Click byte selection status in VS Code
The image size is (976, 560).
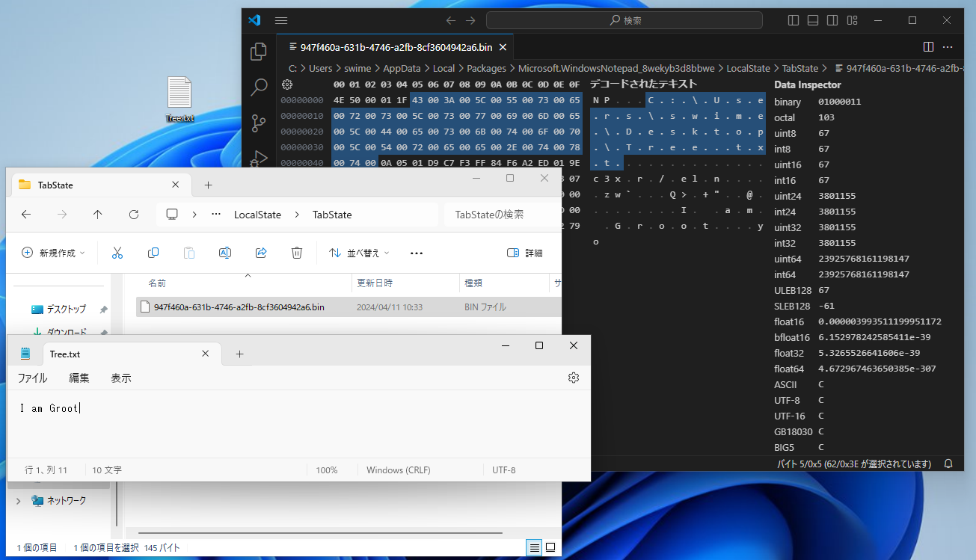click(x=853, y=464)
